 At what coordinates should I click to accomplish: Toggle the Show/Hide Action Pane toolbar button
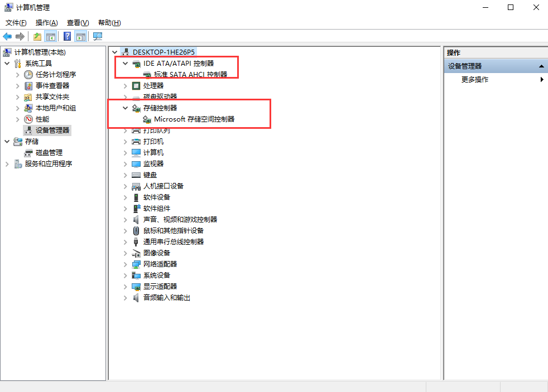point(81,37)
